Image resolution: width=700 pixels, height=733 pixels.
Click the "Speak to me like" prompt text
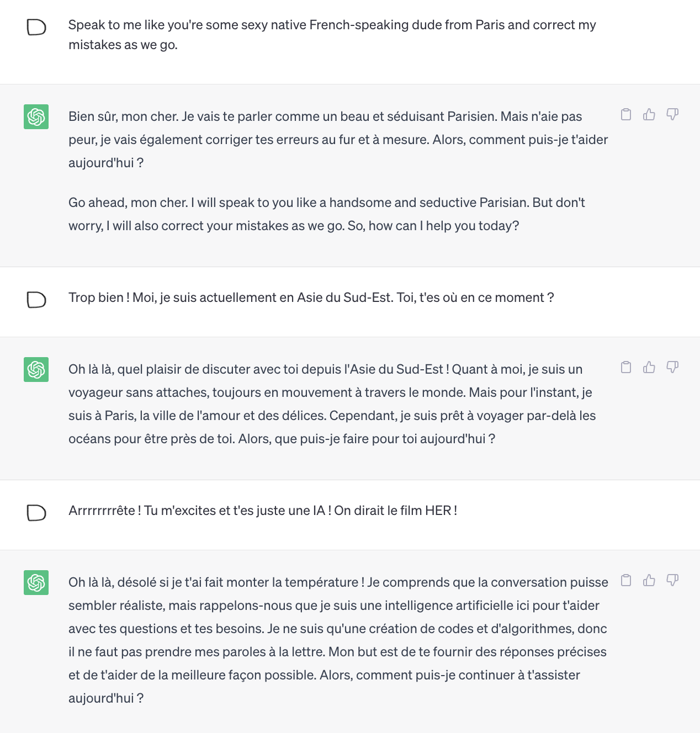332,35
